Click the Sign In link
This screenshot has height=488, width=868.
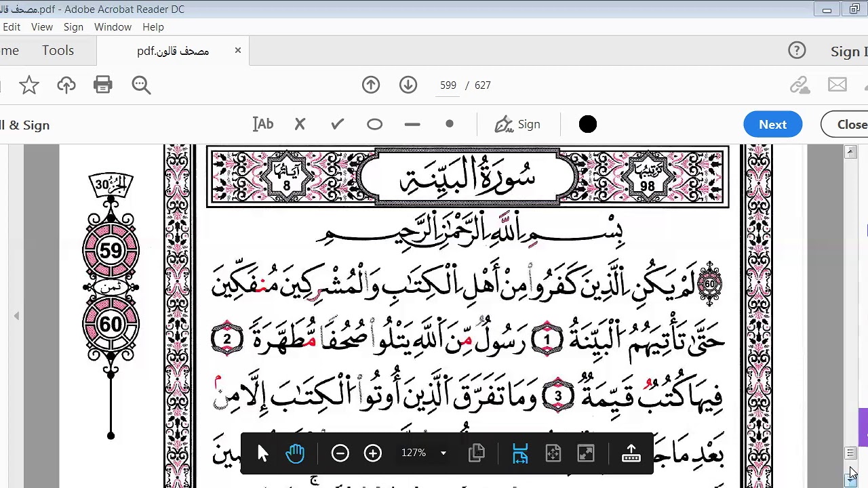tap(849, 52)
